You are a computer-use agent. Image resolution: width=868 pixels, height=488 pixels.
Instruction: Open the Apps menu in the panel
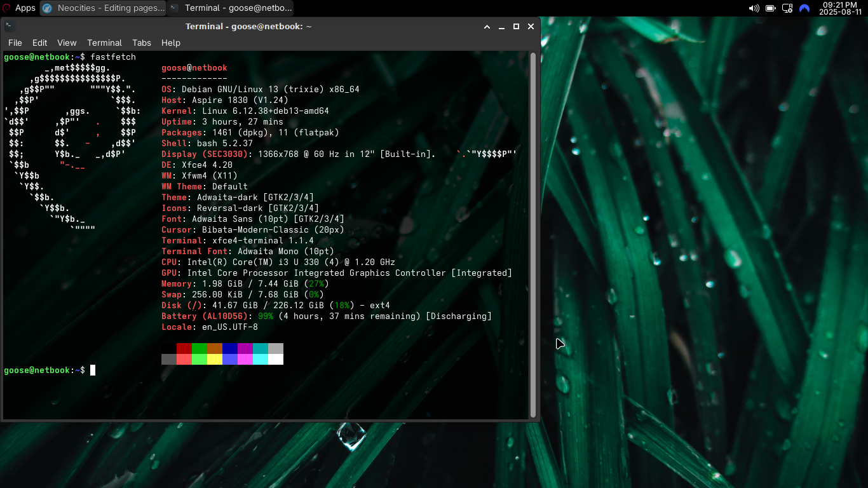tap(19, 8)
